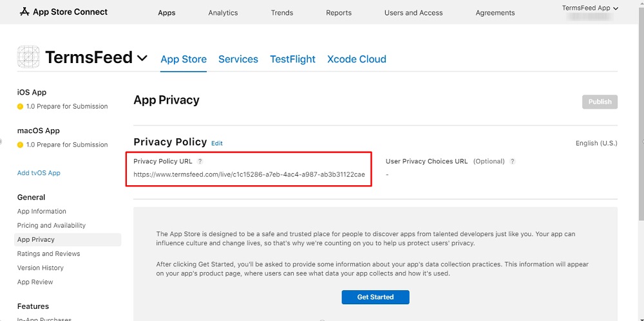
Task: Select App Privacy in the sidebar
Action: pos(68,240)
